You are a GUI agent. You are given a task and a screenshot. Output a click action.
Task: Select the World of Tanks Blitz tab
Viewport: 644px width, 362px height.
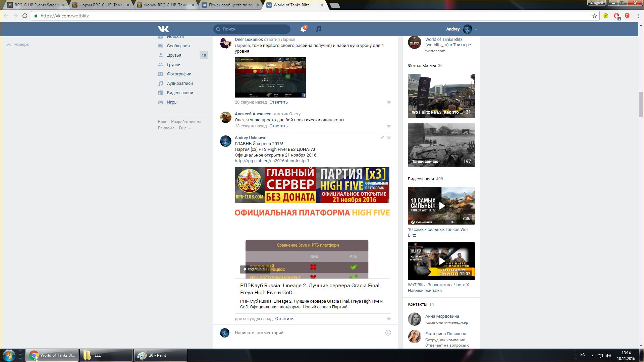point(294,5)
